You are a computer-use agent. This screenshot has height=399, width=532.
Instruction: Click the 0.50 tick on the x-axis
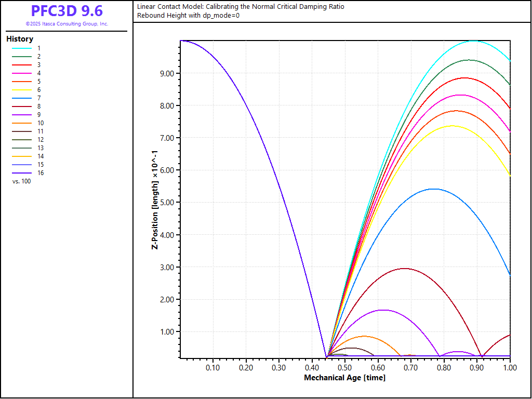pyautogui.click(x=344, y=368)
